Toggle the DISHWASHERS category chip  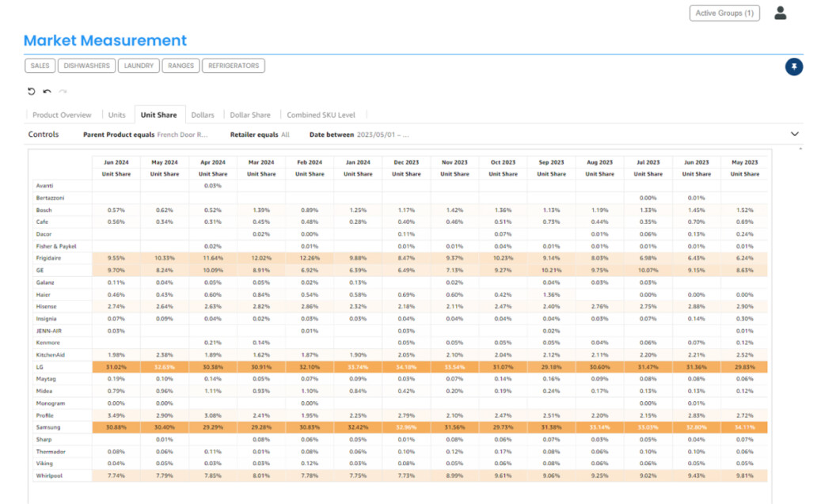click(x=86, y=66)
